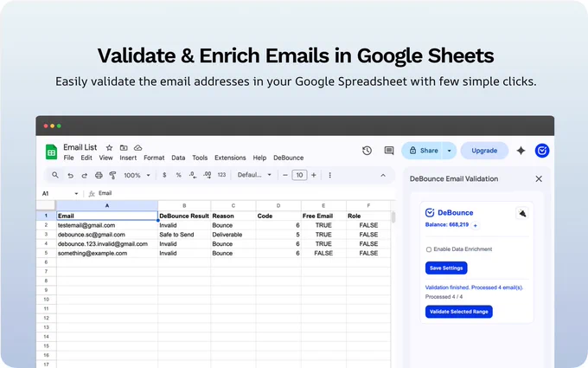Open the Help menu
Screen dimensions: 588x368
[x=259, y=158]
